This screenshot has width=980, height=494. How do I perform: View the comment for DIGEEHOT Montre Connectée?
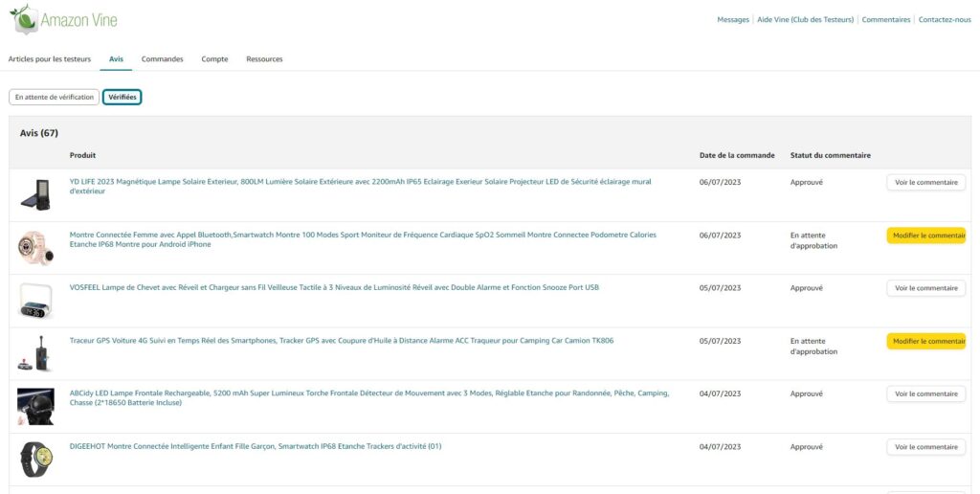pos(925,447)
